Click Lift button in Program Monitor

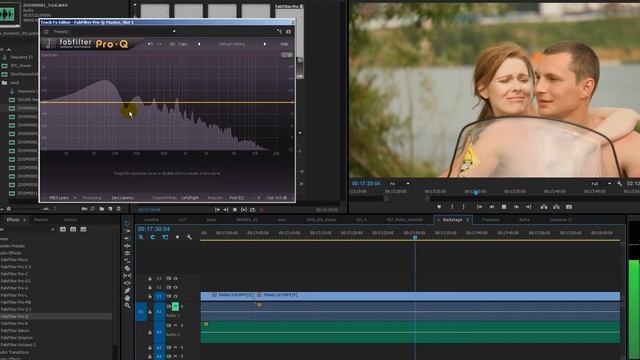click(x=544, y=207)
